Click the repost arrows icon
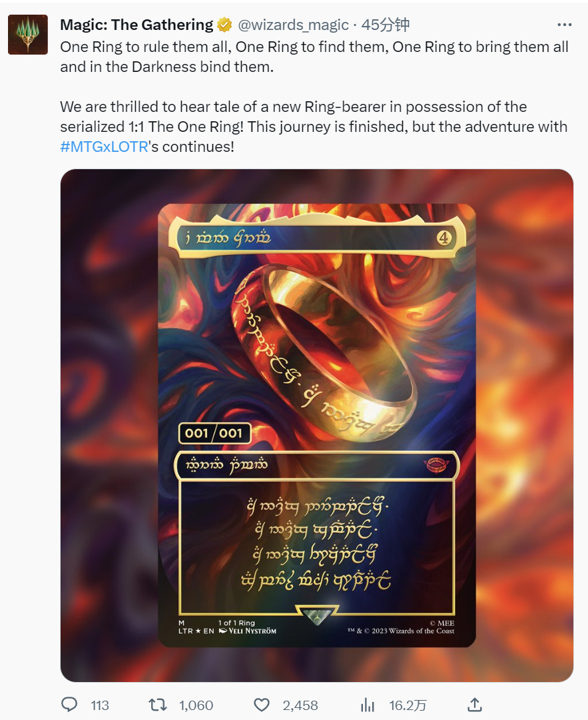This screenshot has height=720, width=588. 158,705
